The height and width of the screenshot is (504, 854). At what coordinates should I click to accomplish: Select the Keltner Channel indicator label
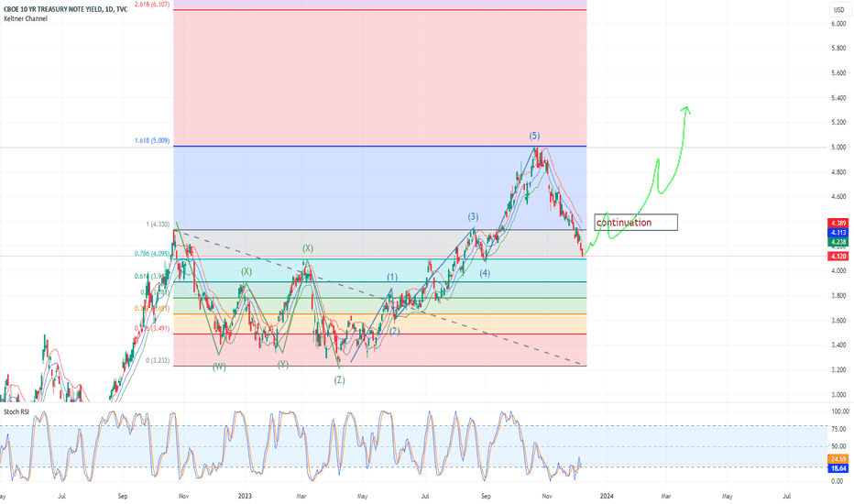(x=26, y=18)
